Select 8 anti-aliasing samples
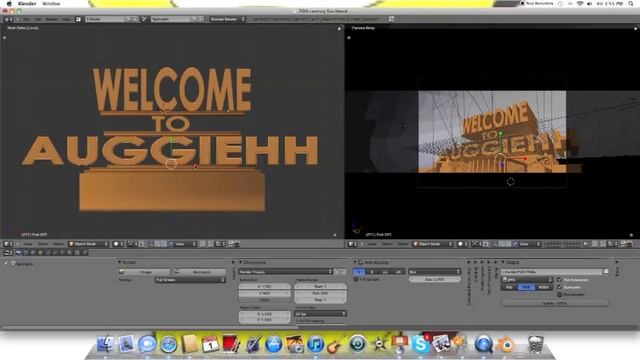The image size is (640, 360). click(372, 272)
